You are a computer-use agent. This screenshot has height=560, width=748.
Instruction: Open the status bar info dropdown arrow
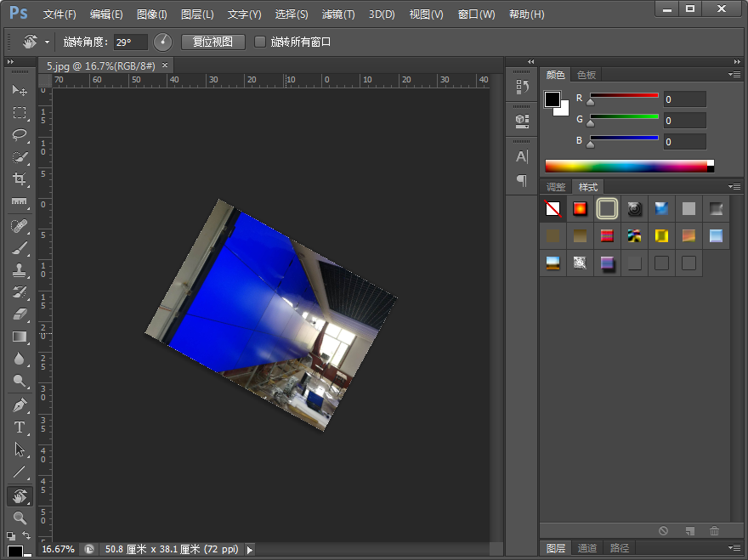click(x=249, y=550)
